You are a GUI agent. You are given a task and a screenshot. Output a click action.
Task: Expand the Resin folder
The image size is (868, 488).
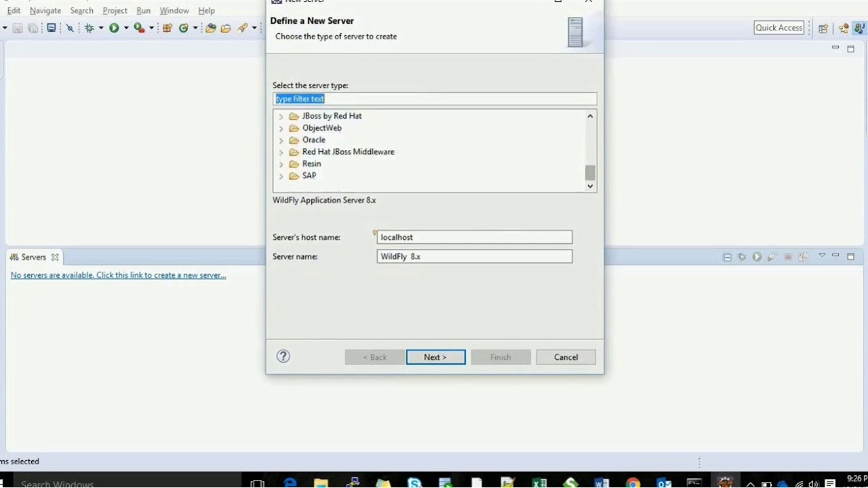pos(281,164)
